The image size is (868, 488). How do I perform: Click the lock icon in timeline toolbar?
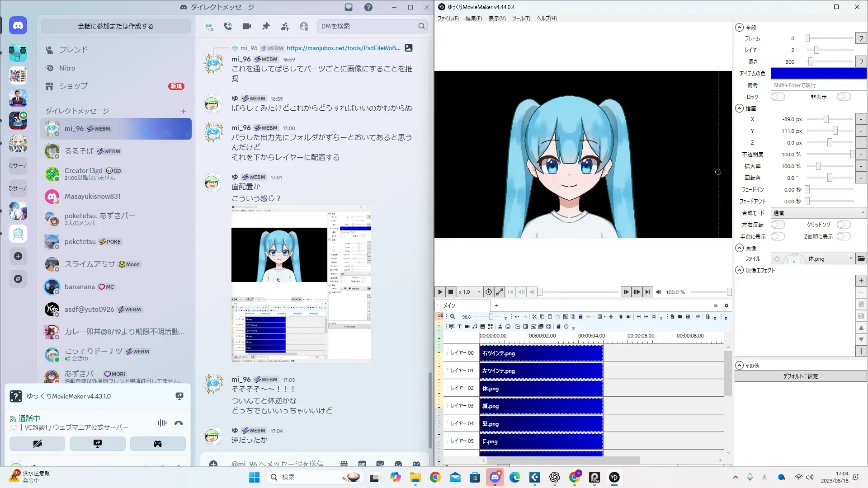coord(580,317)
